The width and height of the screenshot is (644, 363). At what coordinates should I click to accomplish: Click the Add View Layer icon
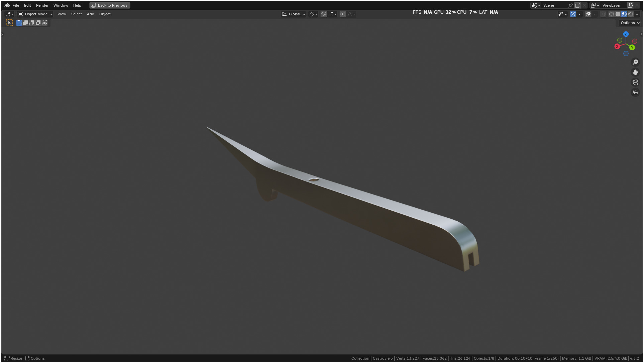(630, 5)
